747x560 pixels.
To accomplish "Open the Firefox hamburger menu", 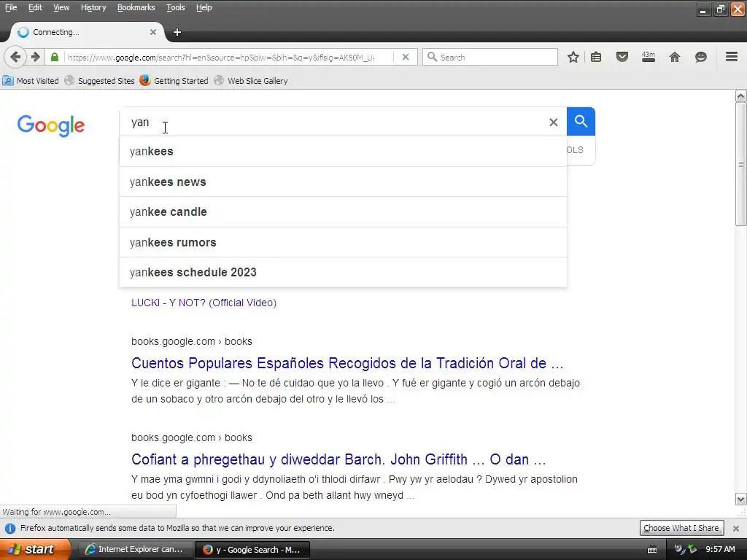I will tap(732, 57).
